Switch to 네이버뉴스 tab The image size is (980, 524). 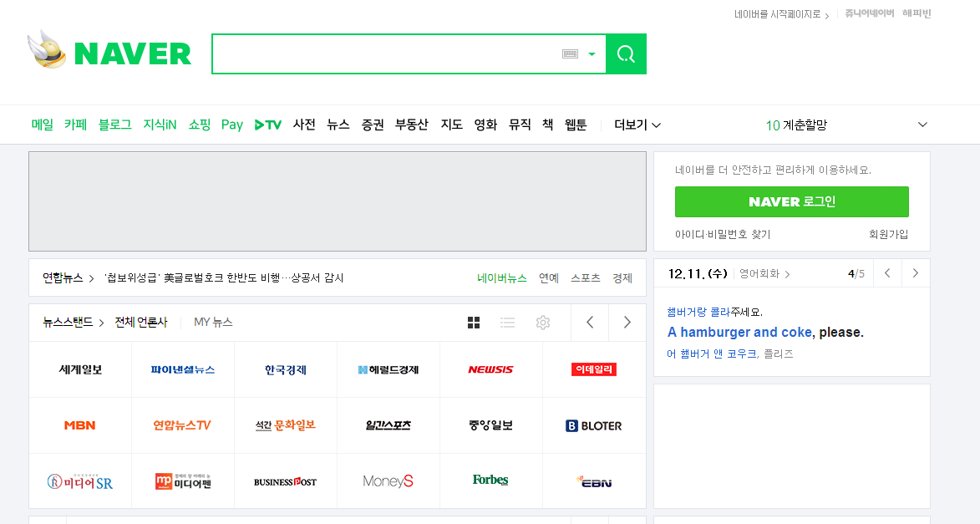[x=502, y=278]
